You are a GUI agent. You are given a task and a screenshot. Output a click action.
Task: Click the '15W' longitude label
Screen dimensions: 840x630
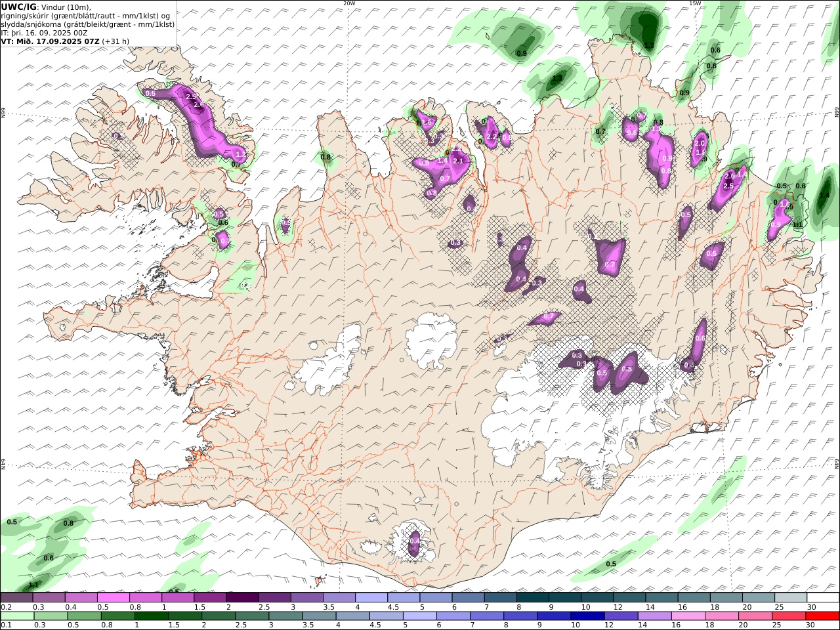(695, 3)
